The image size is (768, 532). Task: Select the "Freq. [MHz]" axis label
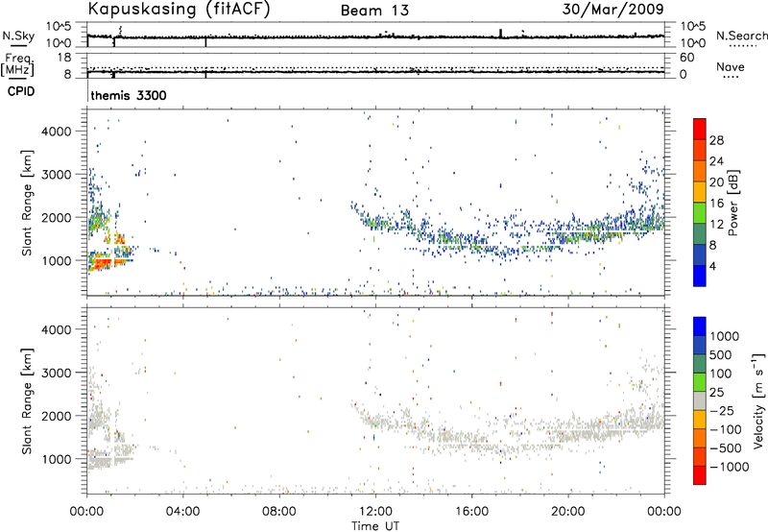(x=18, y=64)
